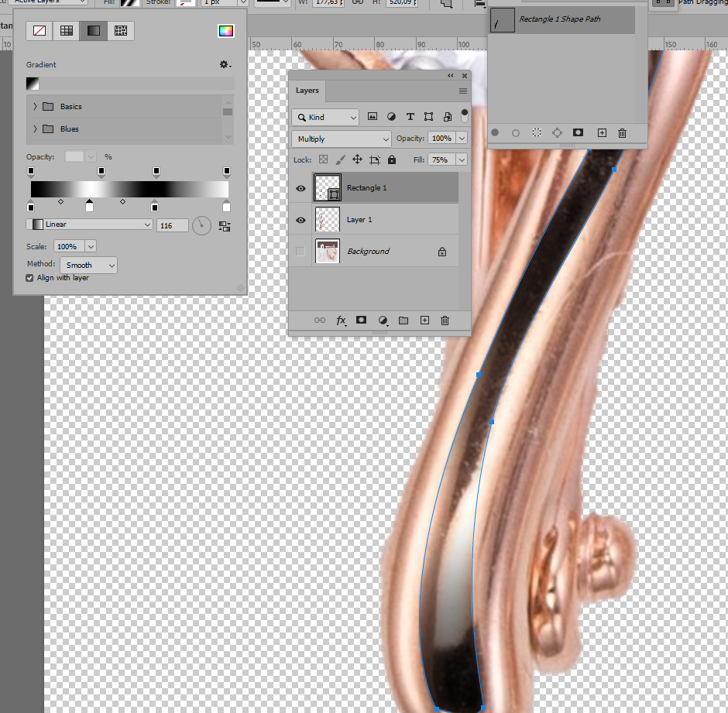Open the Smooth method dropdown
The width and height of the screenshot is (728, 713).
click(x=89, y=265)
